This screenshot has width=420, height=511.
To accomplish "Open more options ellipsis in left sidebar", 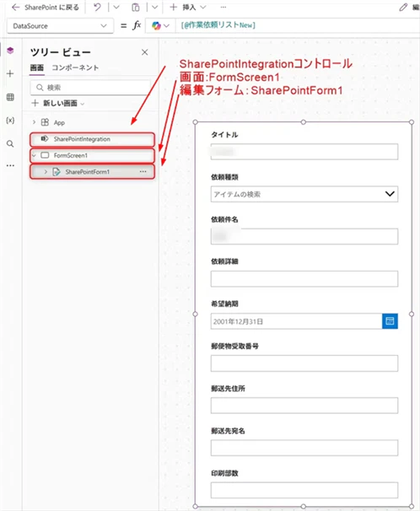I will tap(10, 165).
